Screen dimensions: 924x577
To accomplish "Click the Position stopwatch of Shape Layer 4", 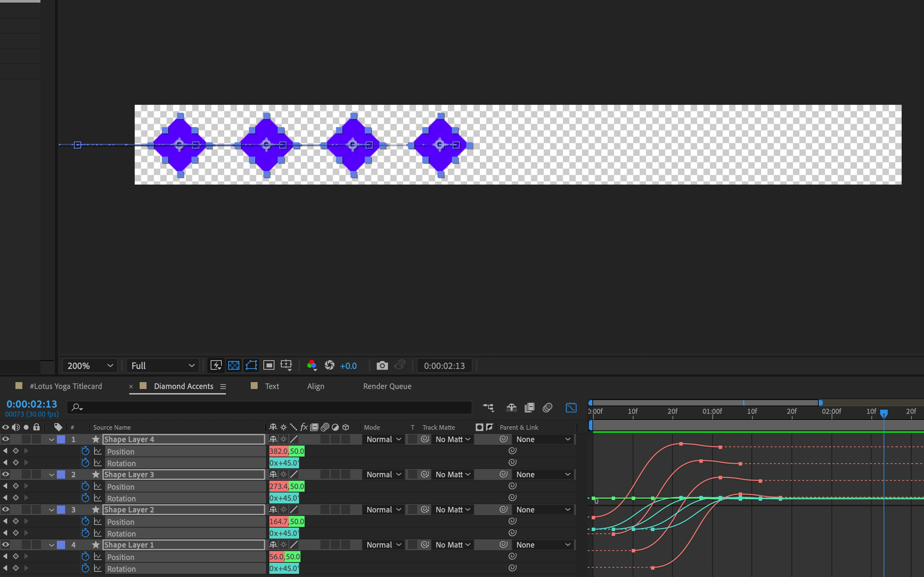I will coord(85,451).
